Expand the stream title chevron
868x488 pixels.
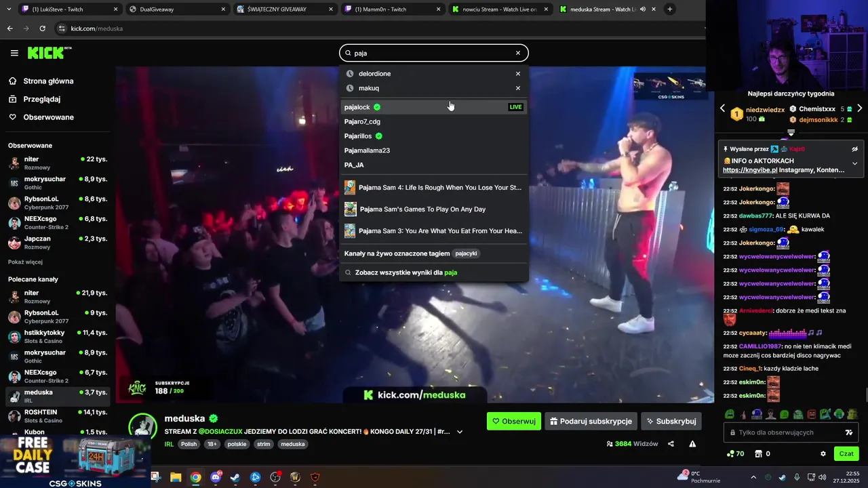[x=460, y=432]
